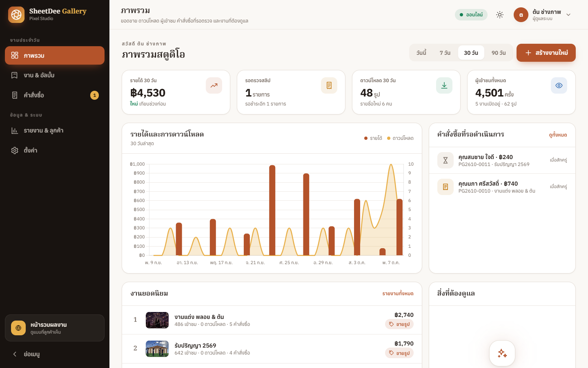The width and height of the screenshot is (588, 368).
Task: Click the orders badge showing 1
Action: (94, 95)
